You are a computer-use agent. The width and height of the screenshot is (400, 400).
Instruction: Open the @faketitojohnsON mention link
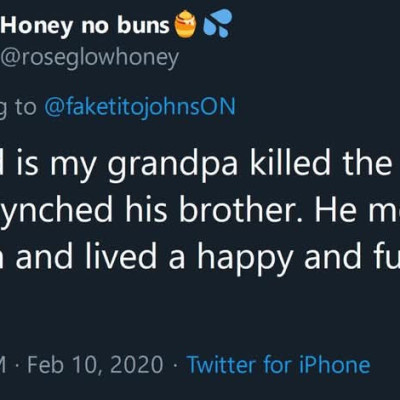tap(140, 107)
